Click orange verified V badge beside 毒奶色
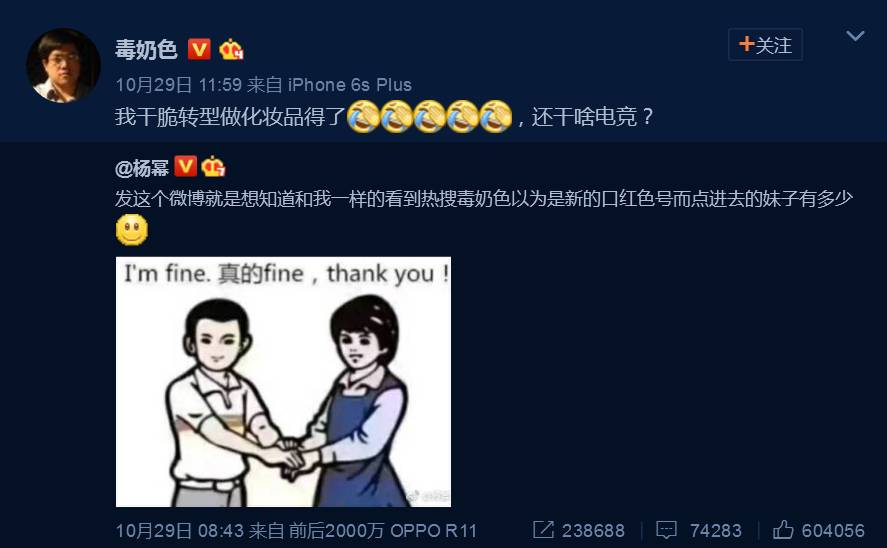 pos(199,49)
